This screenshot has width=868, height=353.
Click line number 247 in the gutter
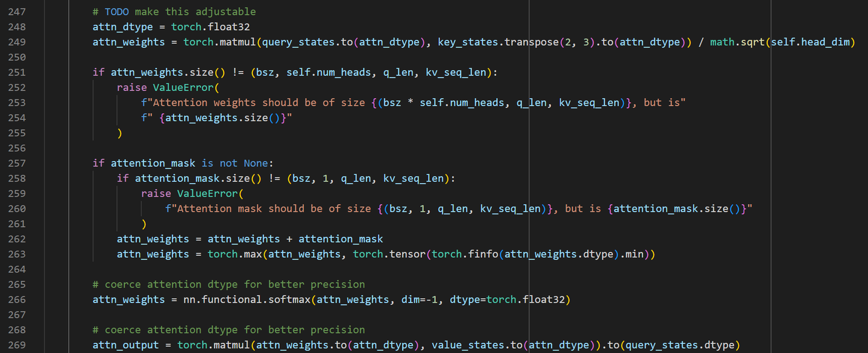(16, 11)
